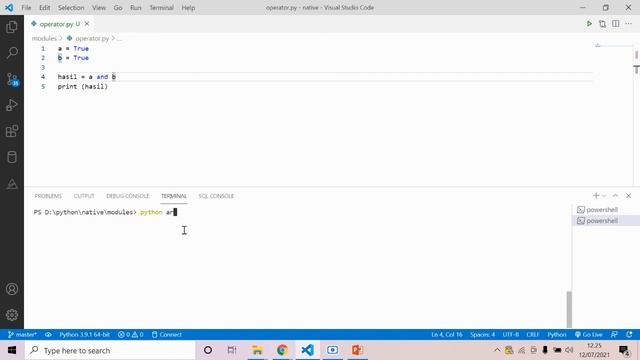Open Chrome from the taskbar
The height and width of the screenshot is (360, 640).
click(282, 350)
